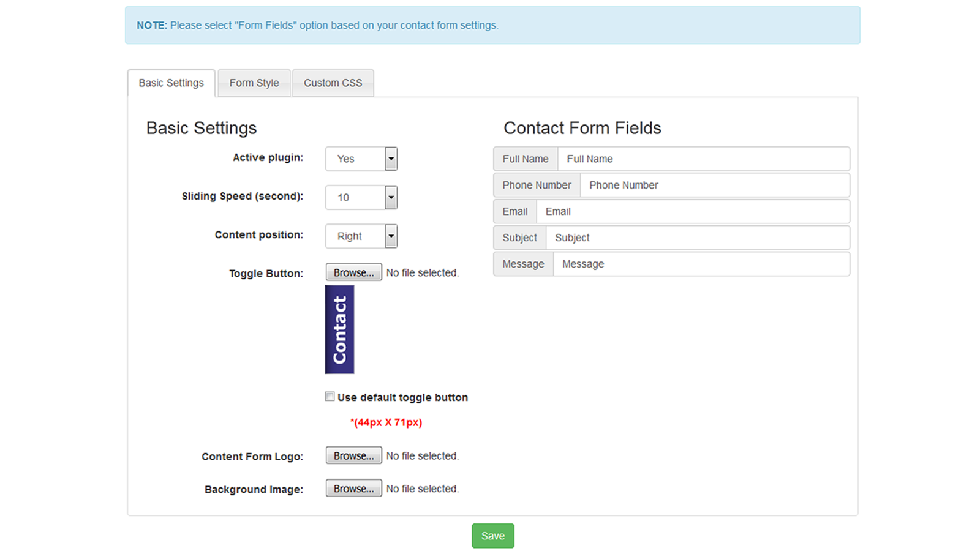
Task: Click Browse for the Toggle Button image
Action: point(353,272)
